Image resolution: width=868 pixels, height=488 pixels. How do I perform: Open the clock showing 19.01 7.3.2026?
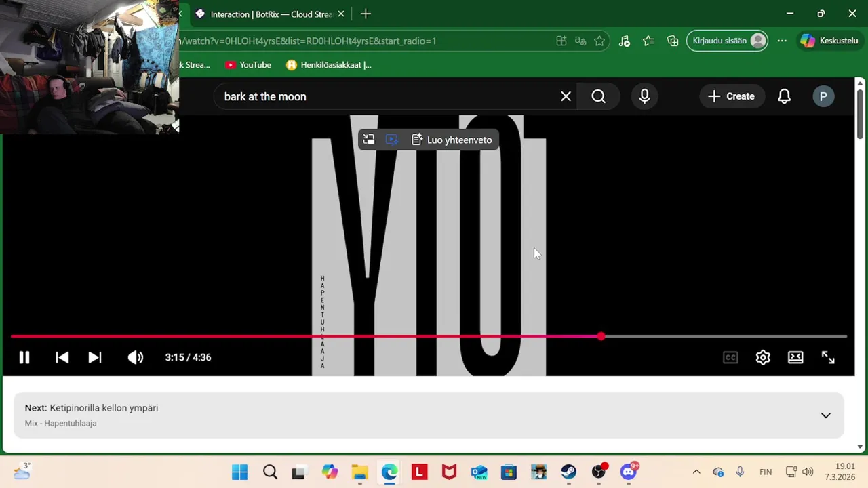(x=840, y=472)
